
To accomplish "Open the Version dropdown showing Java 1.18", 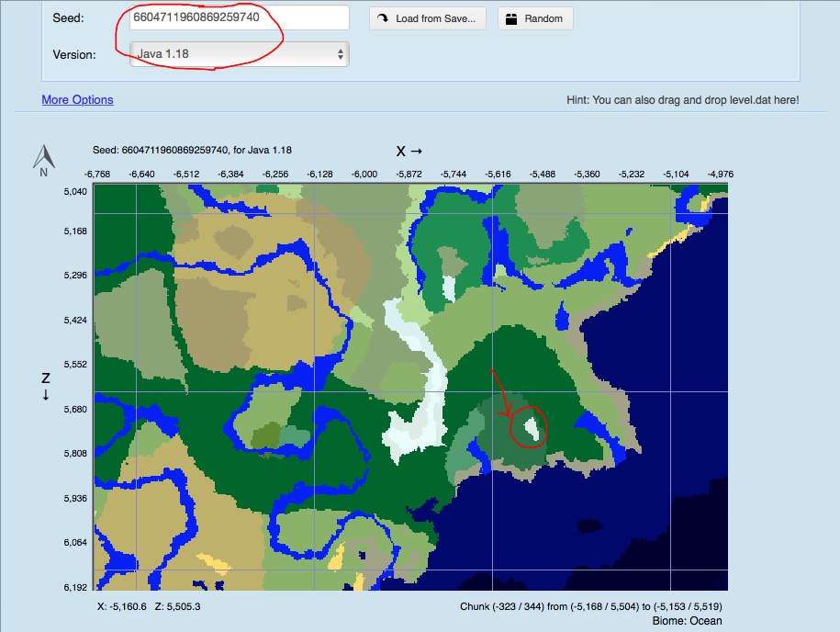I will pos(240,54).
